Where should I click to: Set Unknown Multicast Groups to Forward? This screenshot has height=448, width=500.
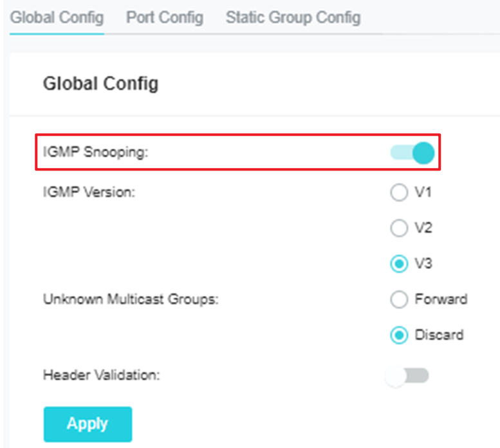coord(399,299)
